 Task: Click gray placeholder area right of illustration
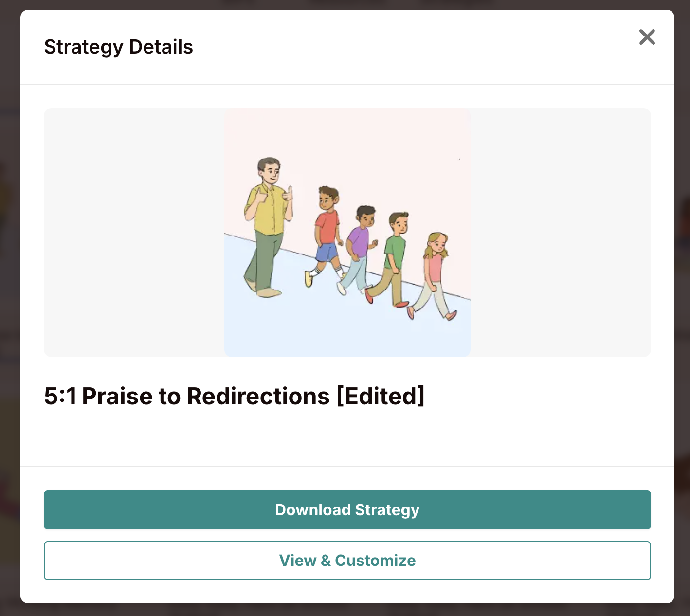coord(560,232)
